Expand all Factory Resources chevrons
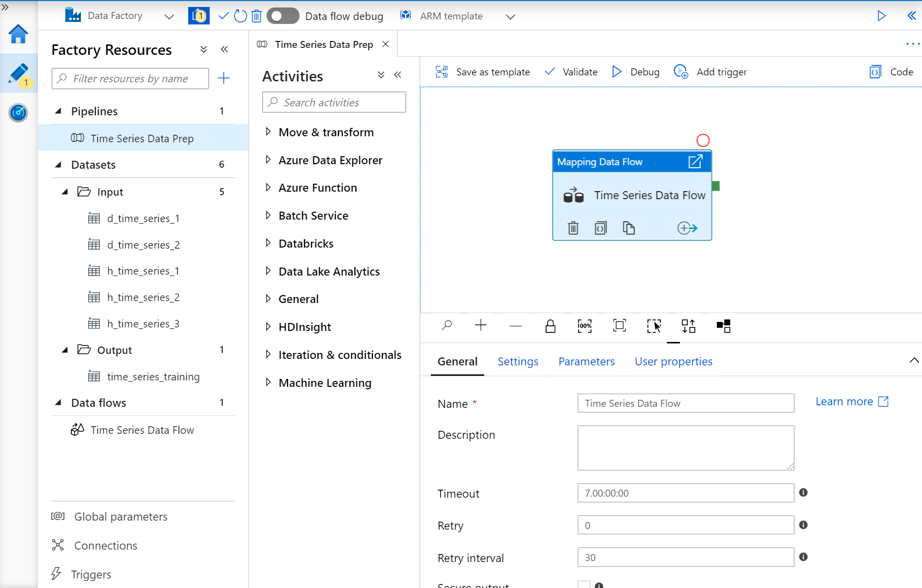 click(x=204, y=49)
